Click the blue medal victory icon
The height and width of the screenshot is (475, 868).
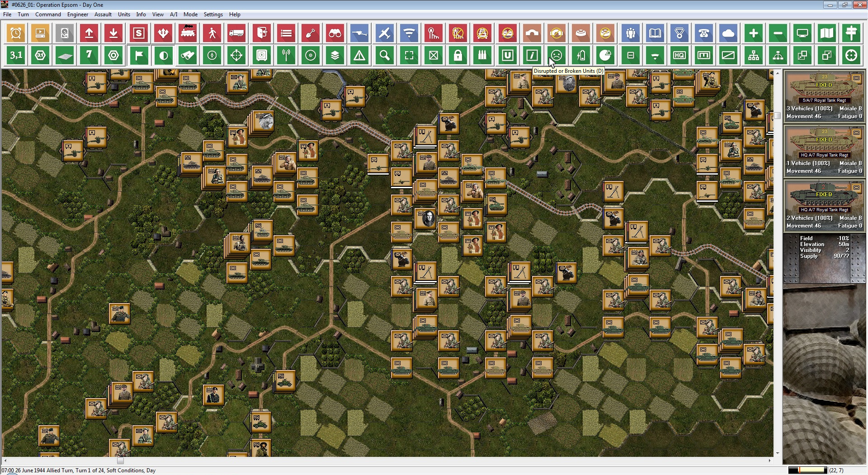pyautogui.click(x=679, y=33)
